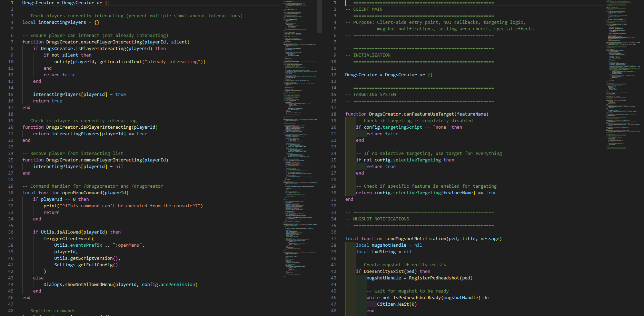The image size is (644, 316).
Task: Click 'function DrugsCreator.removePlayerInteracting(playerId)' line
Action: pos(95,160)
